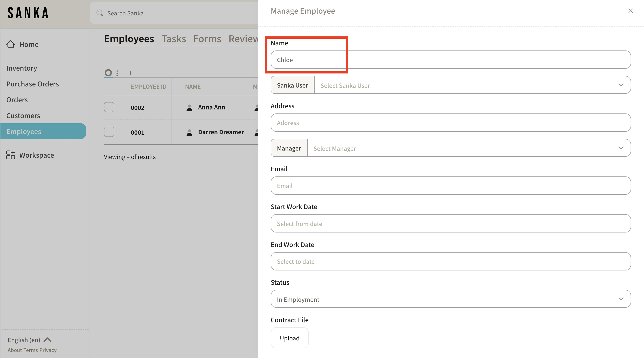Open the Status In Employment dropdown
This screenshot has height=358, width=644.
tap(451, 299)
